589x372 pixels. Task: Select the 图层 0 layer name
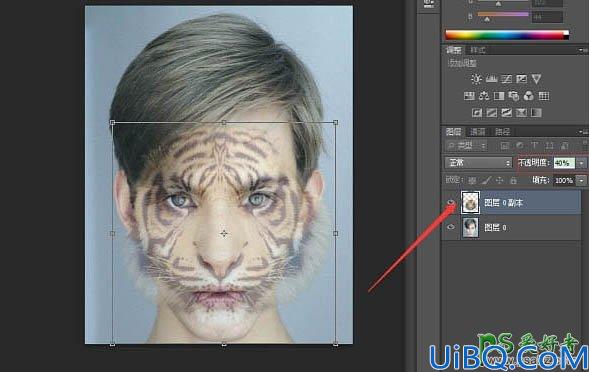[x=495, y=228]
